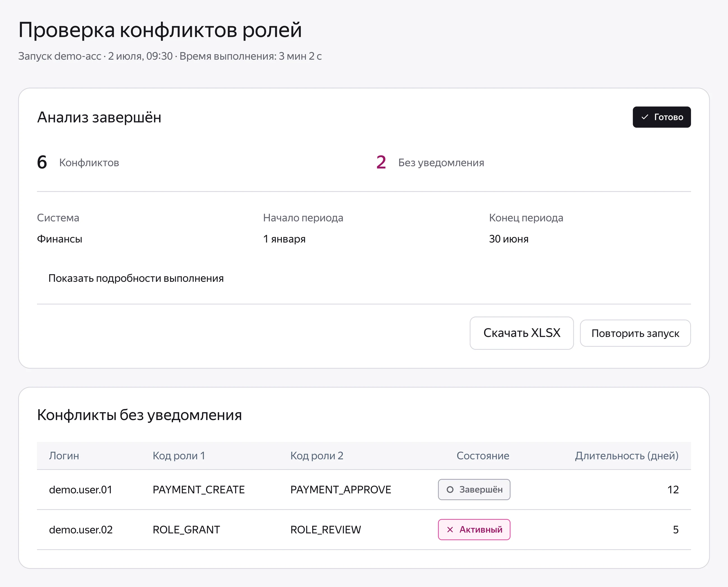The height and width of the screenshot is (587, 728).
Task: Click the Финансы system value
Action: coord(59,239)
